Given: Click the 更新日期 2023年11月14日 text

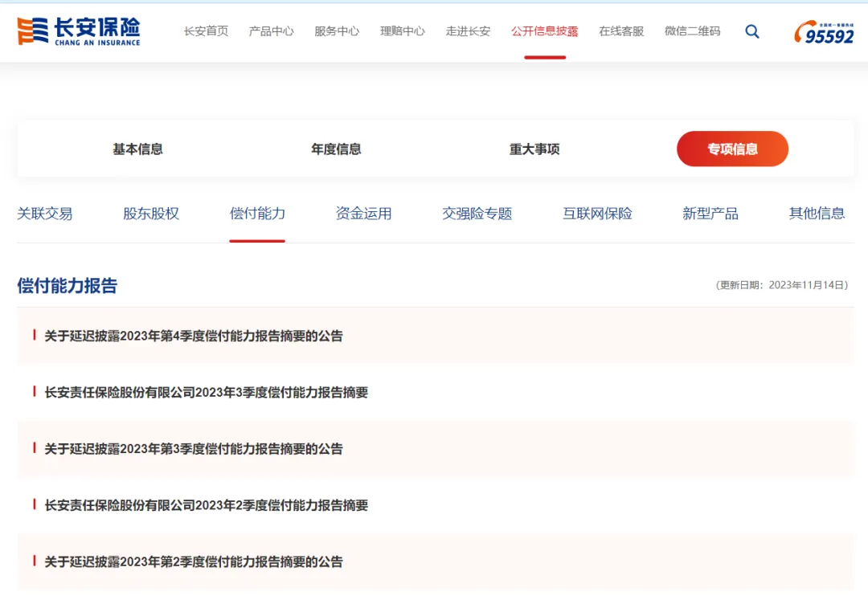Looking at the screenshot, I should click(x=782, y=285).
